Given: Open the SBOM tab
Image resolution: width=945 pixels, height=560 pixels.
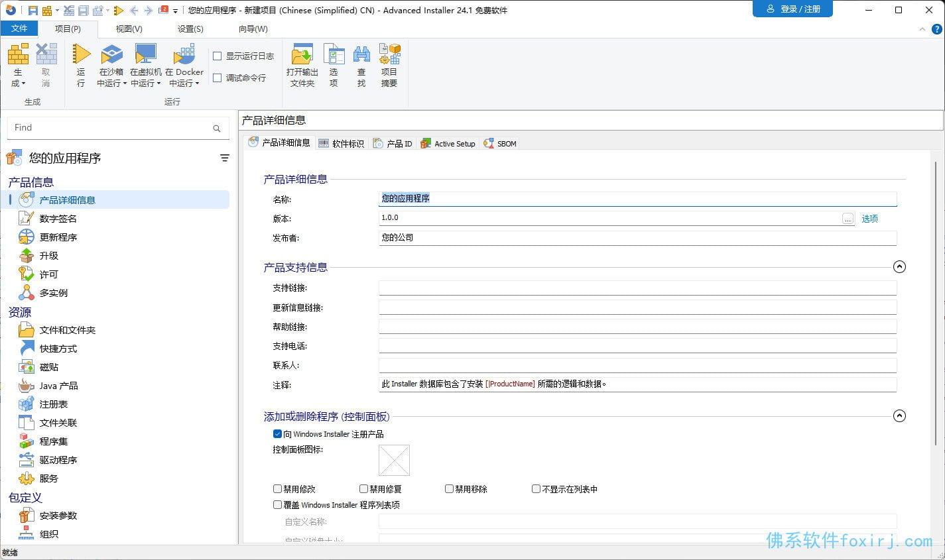Looking at the screenshot, I should (500, 143).
